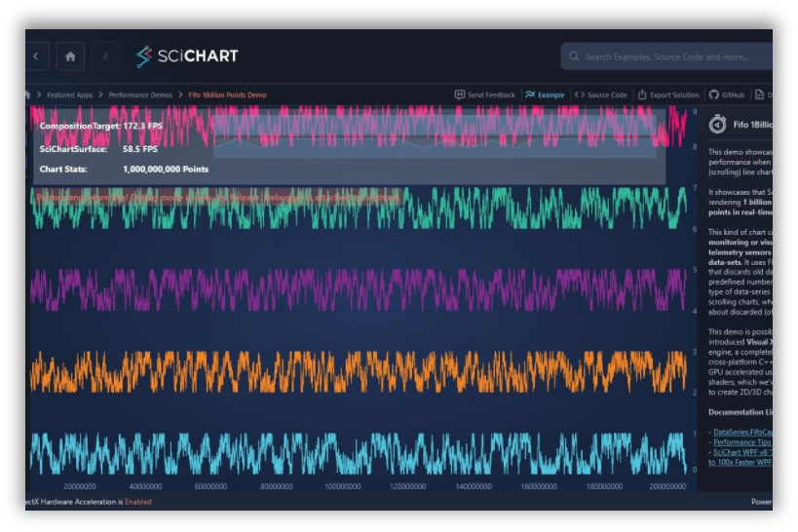The image size is (798, 532).
Task: Click the search magnifier icon
Action: 574,57
